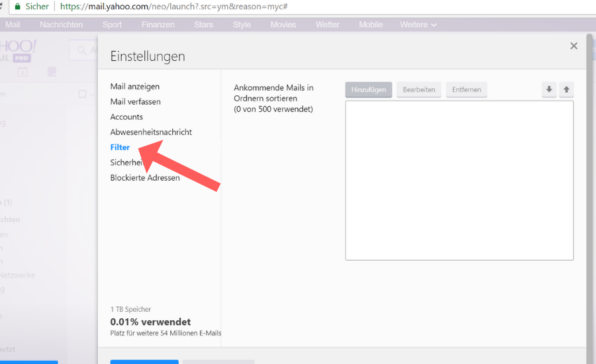Click the Bearbeiten button
The width and height of the screenshot is (596, 364).
(419, 90)
